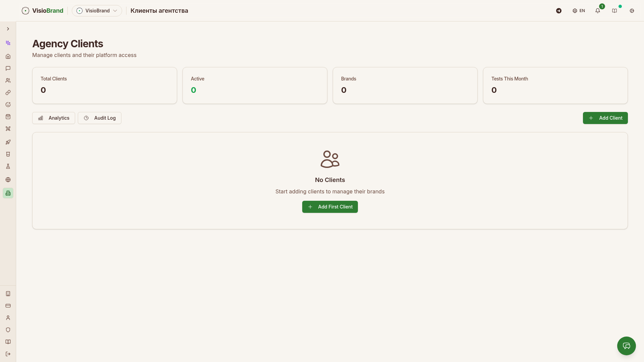Screen dimensions: 644x362
Task: Expand the collapsed sidebar with chevron
Action: point(8,29)
